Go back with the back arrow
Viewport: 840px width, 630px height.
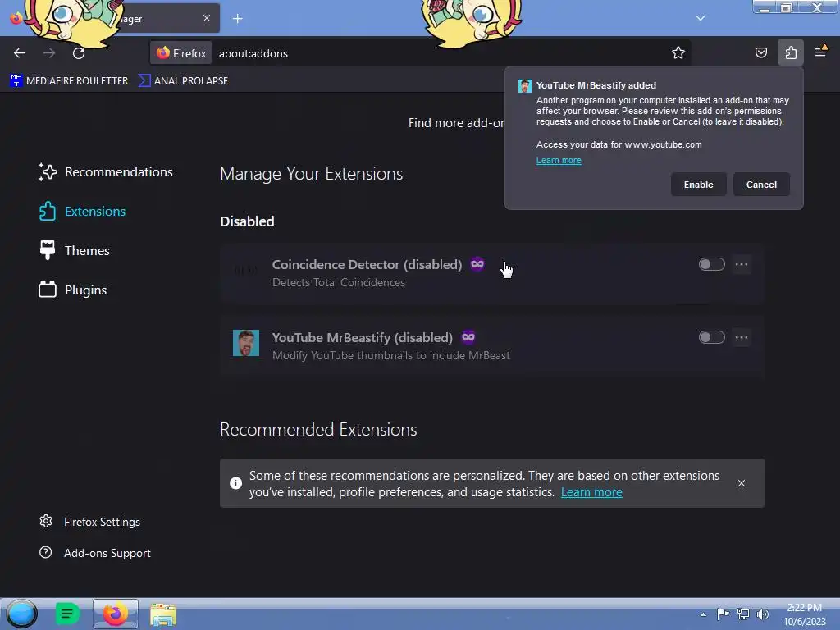[x=20, y=53]
